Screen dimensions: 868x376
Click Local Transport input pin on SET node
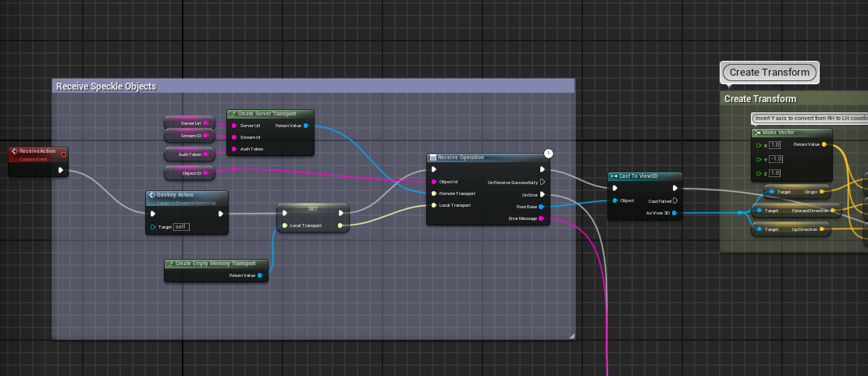[x=285, y=225]
